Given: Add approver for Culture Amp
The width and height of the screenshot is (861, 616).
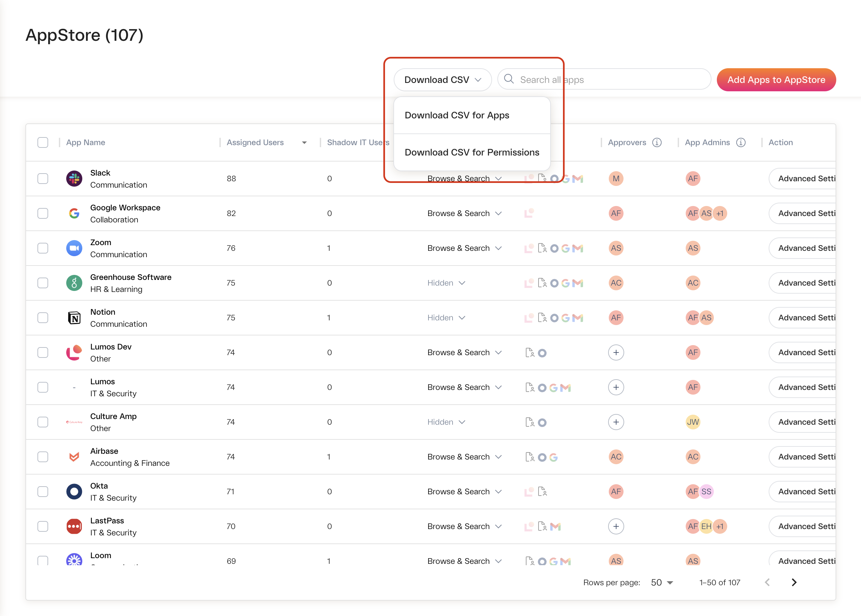Looking at the screenshot, I should click(x=616, y=422).
